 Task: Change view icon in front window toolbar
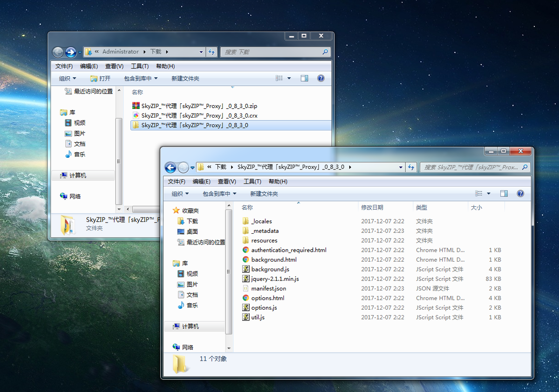(479, 194)
